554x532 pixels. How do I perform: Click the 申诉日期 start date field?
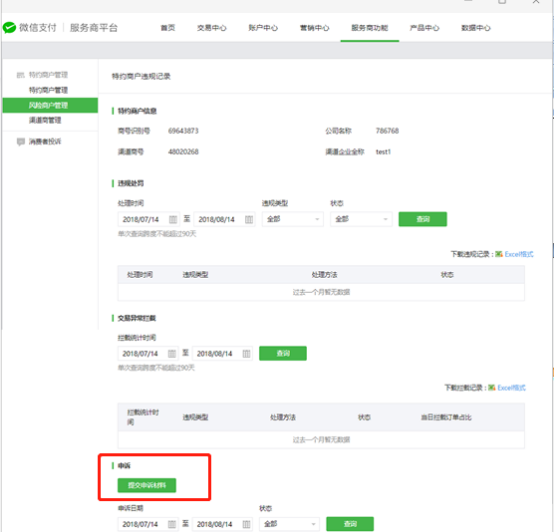click(148, 524)
